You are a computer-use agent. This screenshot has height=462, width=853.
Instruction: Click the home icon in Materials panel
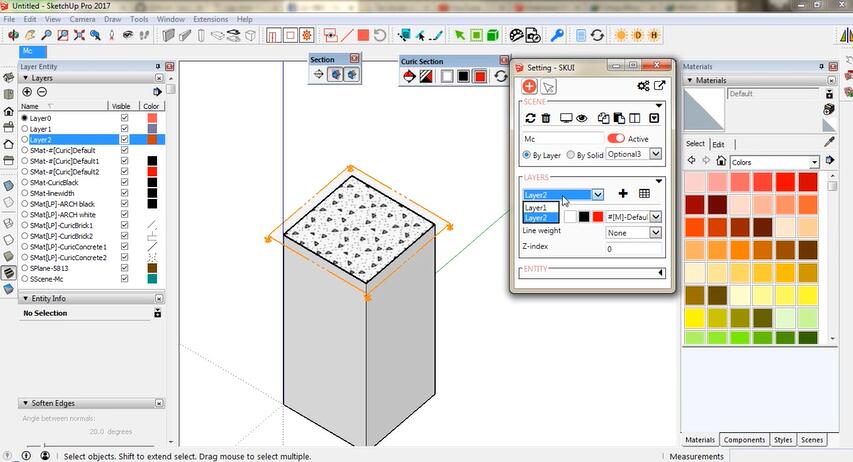(x=720, y=161)
